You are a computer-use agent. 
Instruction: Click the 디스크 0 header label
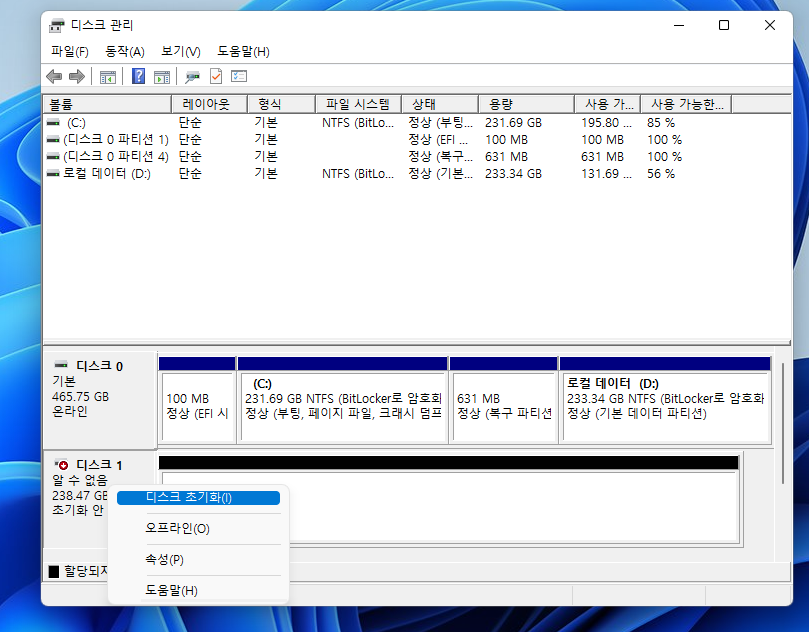[x=100, y=366]
